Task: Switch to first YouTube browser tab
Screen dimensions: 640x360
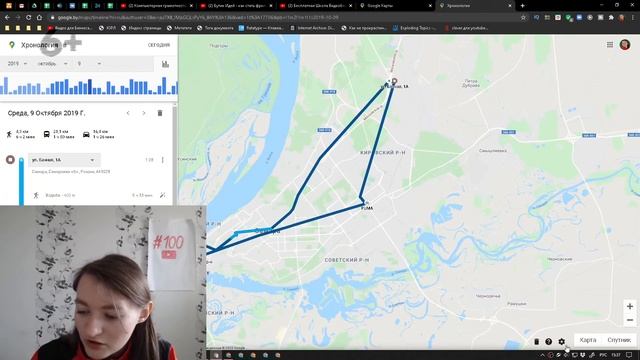Action: point(156,6)
